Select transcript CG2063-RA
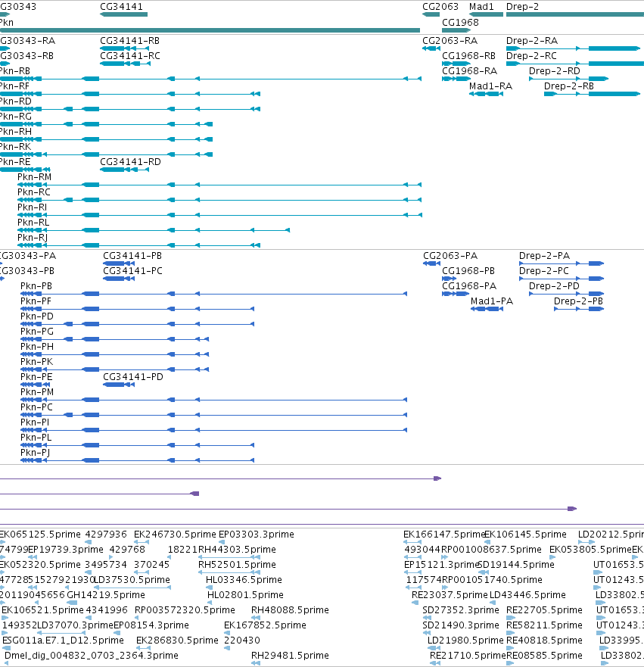This screenshot has height=667, width=644. (x=450, y=41)
